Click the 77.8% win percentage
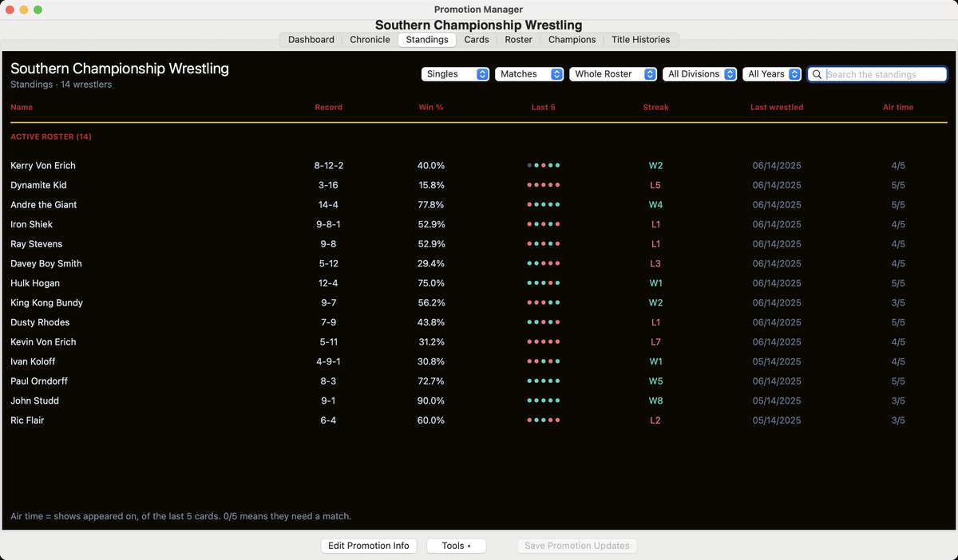This screenshot has width=958, height=560. coord(431,205)
